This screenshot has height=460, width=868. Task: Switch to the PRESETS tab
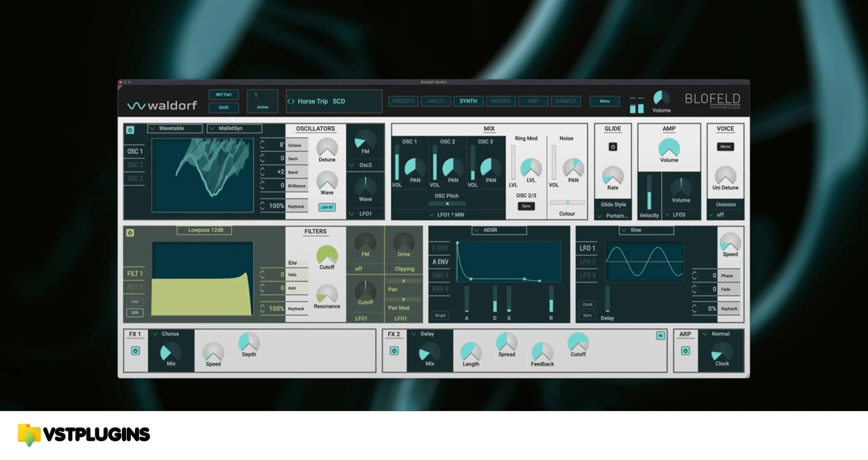click(x=403, y=101)
